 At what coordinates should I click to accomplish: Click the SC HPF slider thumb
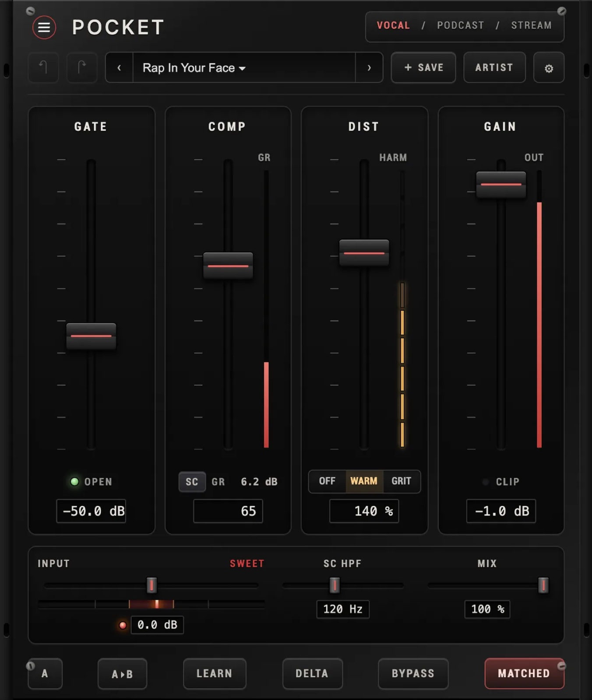coord(335,585)
